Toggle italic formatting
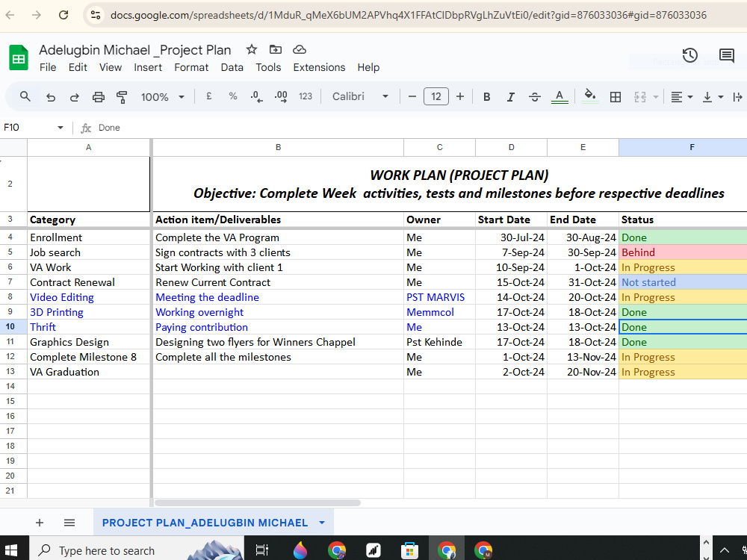Viewport: 747px width, 560px height. click(x=510, y=97)
